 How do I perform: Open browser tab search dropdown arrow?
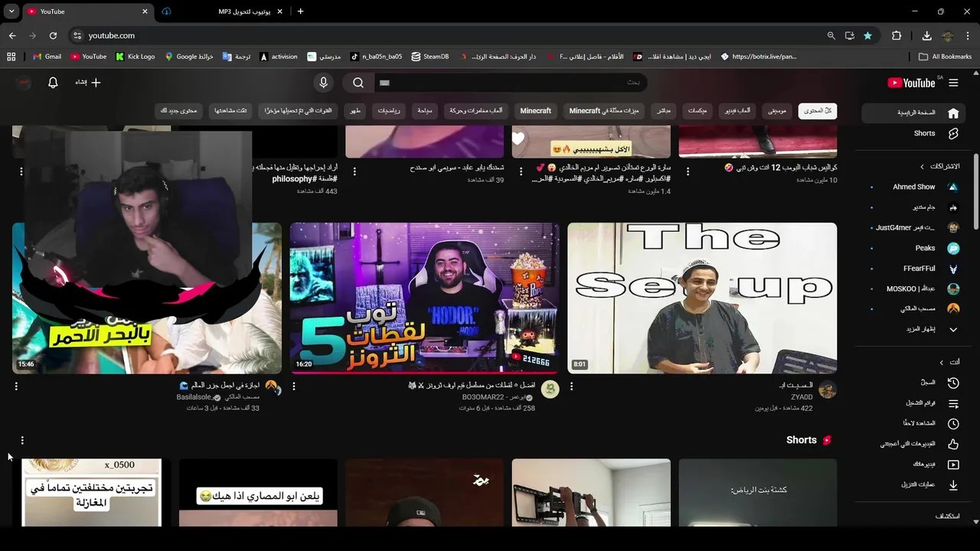coord(11,11)
